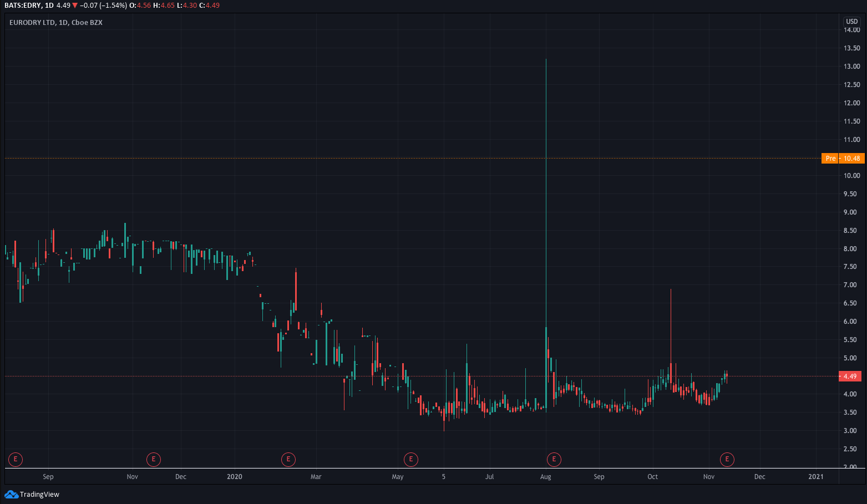
Task: Click the 13.00 price axis label
Action: pyautogui.click(x=852, y=67)
